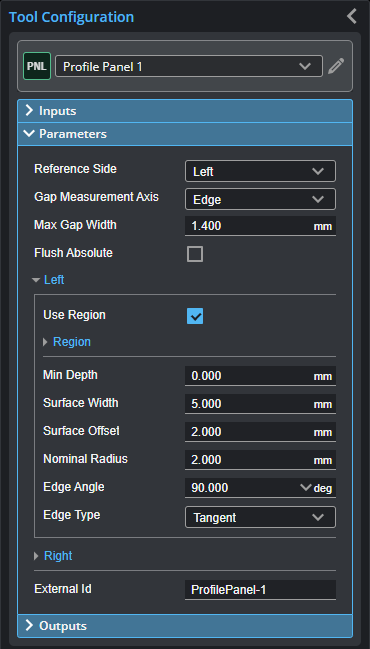This screenshot has width=370, height=649.
Task: Click the Max Gap Width field
Action: tap(260, 226)
